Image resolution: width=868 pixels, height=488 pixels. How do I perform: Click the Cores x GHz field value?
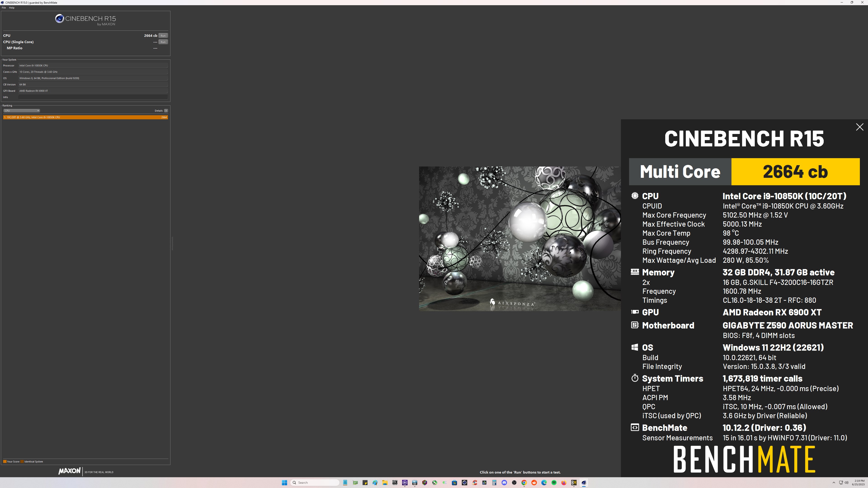coord(93,72)
